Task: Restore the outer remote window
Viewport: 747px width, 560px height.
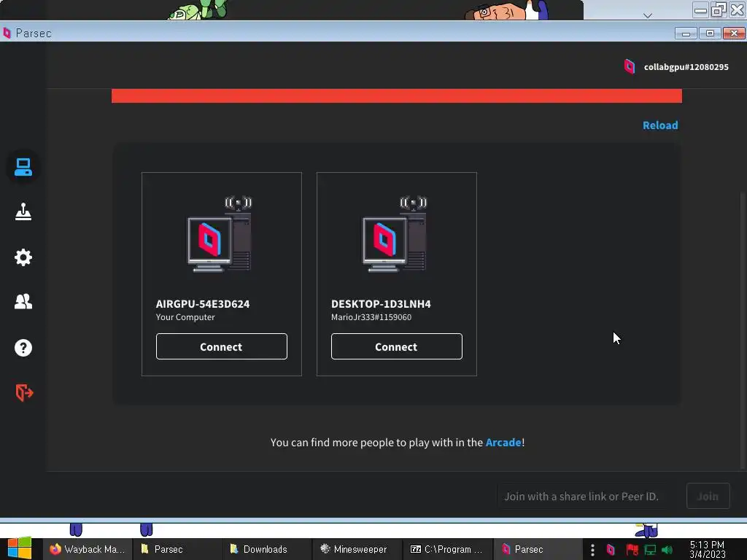Action: coord(719,9)
